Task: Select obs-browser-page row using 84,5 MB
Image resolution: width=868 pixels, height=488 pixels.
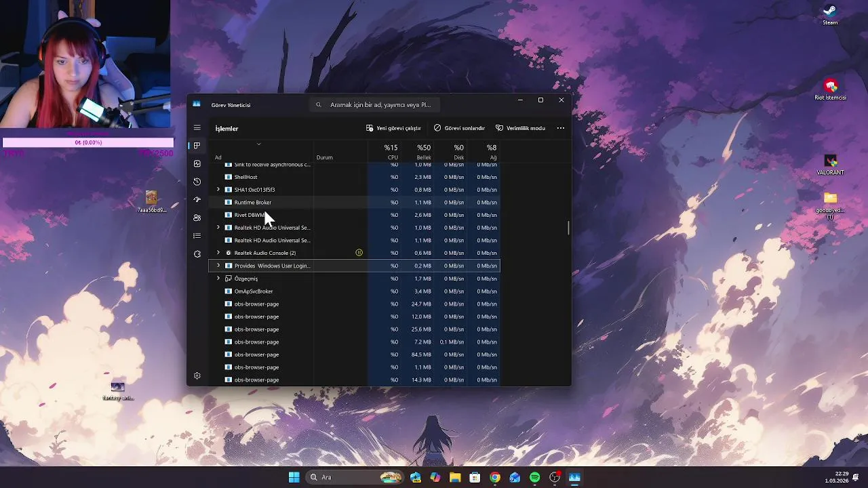Action: click(x=354, y=354)
